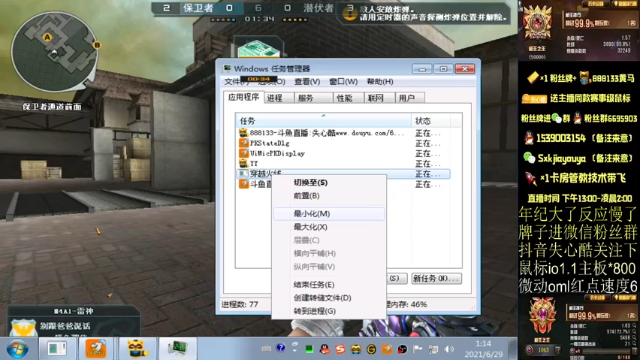Viewport: 640px width, 360px height.
Task: Select the PKStateDlg task row
Action: (344, 143)
